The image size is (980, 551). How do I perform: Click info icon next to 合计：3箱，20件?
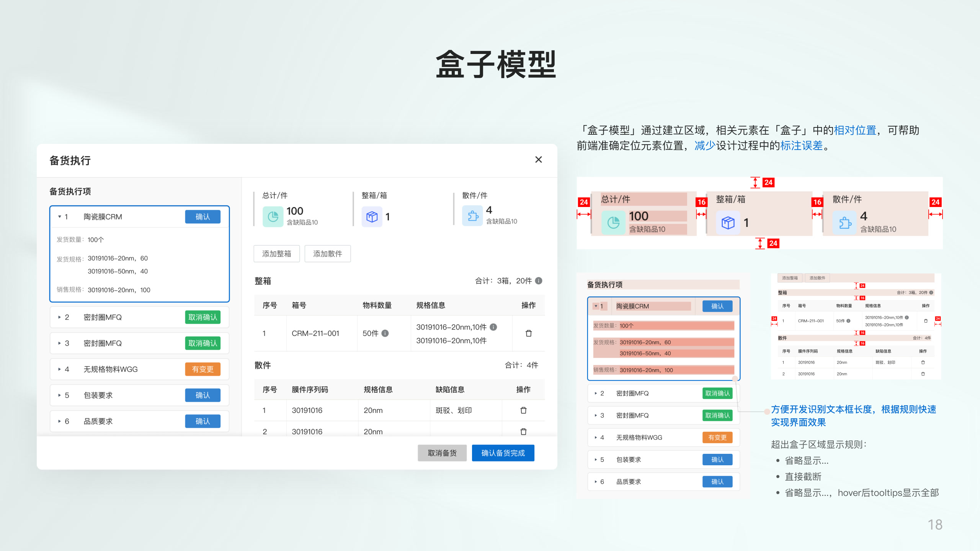(539, 281)
